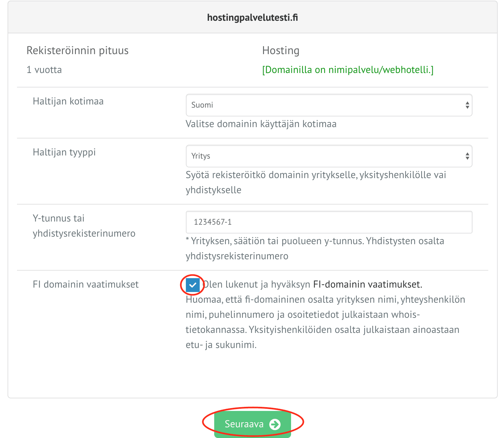Click the left-side FI domainin vaatimukset label

tap(86, 284)
